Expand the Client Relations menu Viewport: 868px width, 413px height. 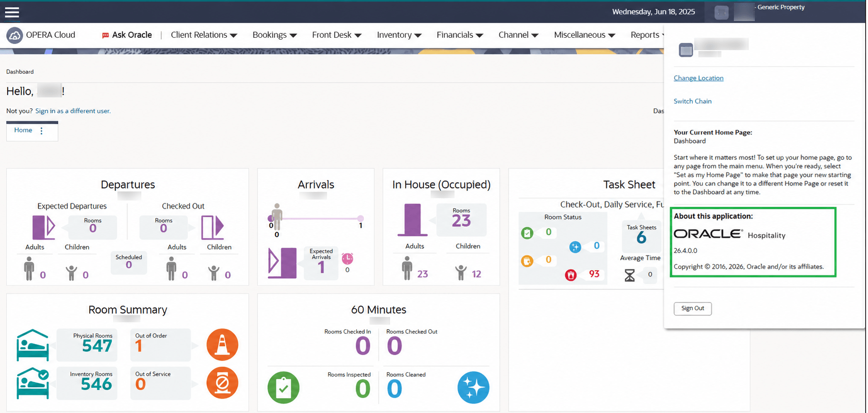point(204,35)
